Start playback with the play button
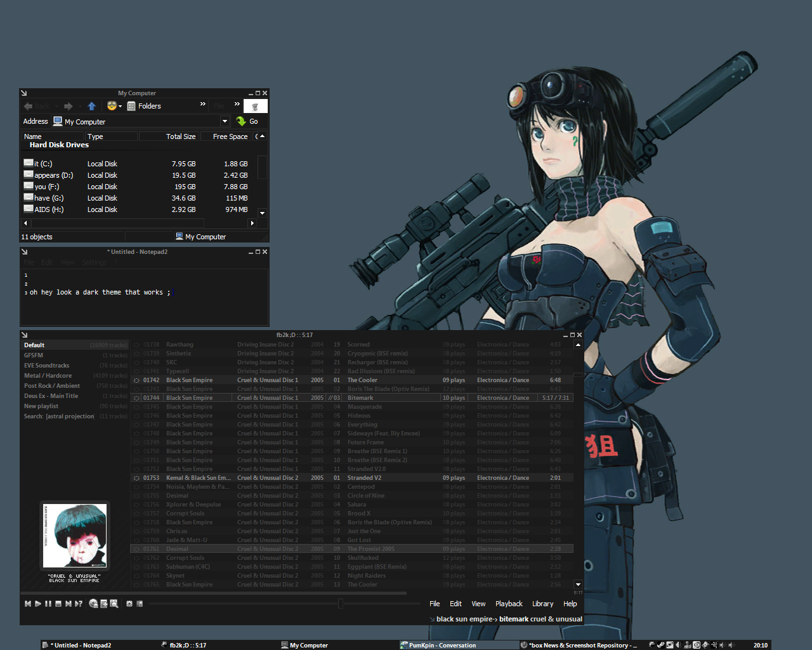This screenshot has height=650, width=812. tap(38, 604)
